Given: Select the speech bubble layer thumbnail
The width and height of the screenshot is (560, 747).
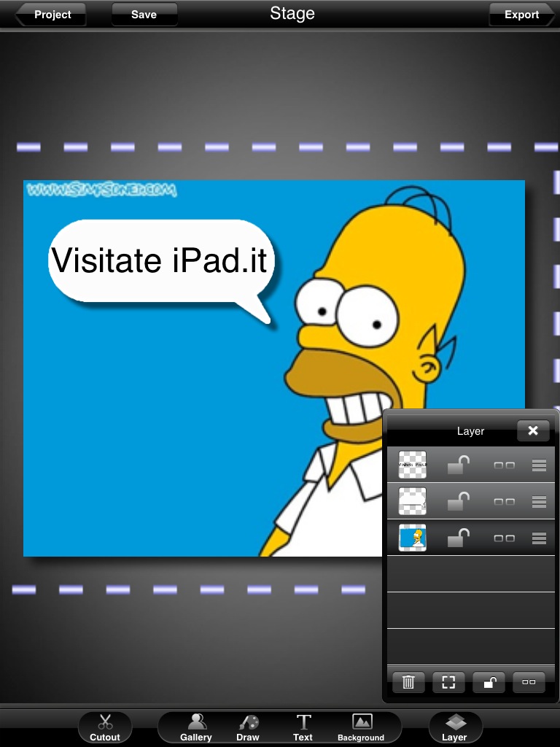Looking at the screenshot, I should 413,501.
